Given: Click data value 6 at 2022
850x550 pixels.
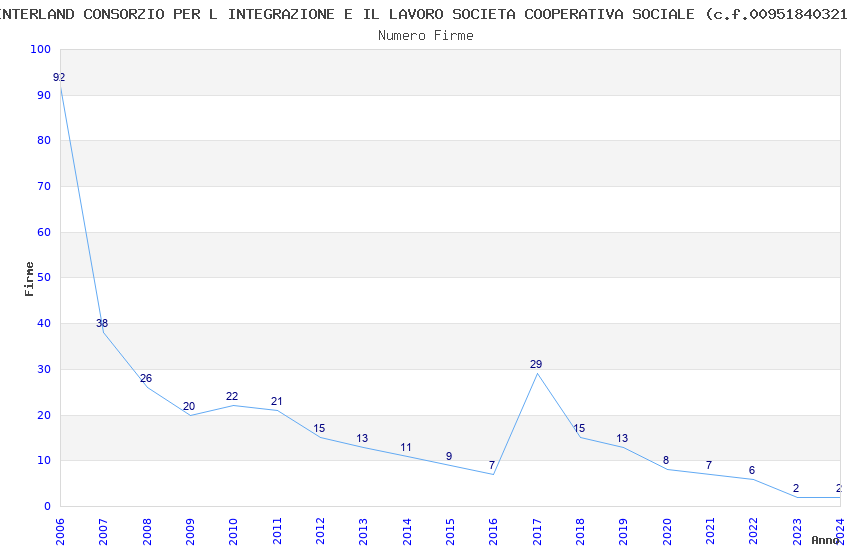Looking at the screenshot, I should pos(752,470).
